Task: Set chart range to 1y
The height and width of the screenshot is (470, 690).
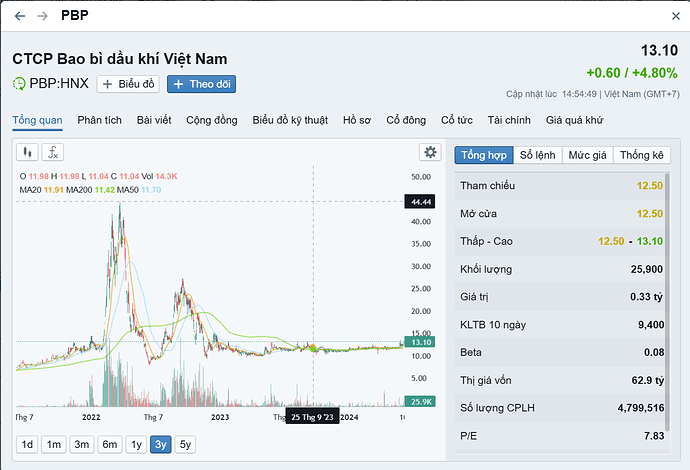Action: (136, 444)
